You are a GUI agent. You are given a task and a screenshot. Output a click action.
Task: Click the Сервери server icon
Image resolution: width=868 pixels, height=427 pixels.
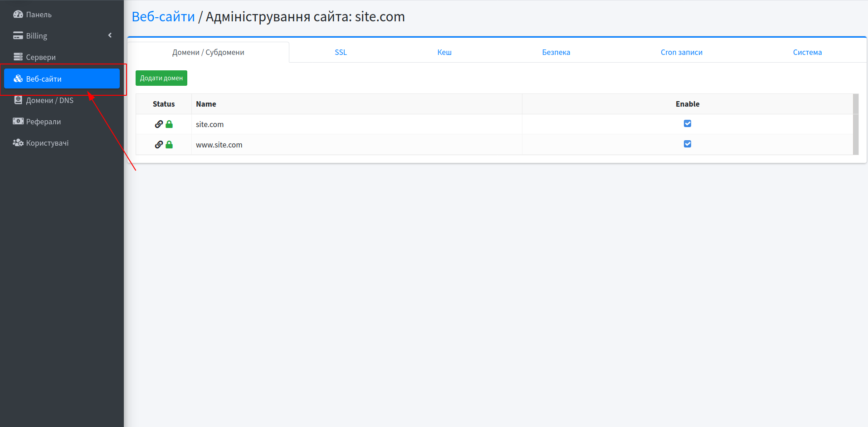click(x=18, y=57)
